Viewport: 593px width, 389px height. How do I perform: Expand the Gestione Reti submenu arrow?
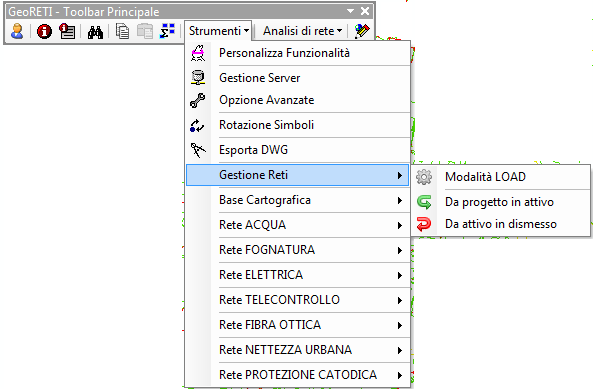[x=400, y=175]
